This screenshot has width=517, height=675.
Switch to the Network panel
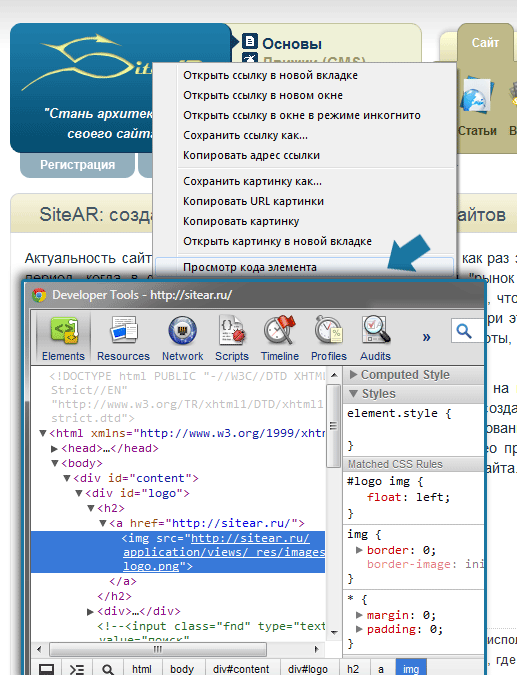183,338
